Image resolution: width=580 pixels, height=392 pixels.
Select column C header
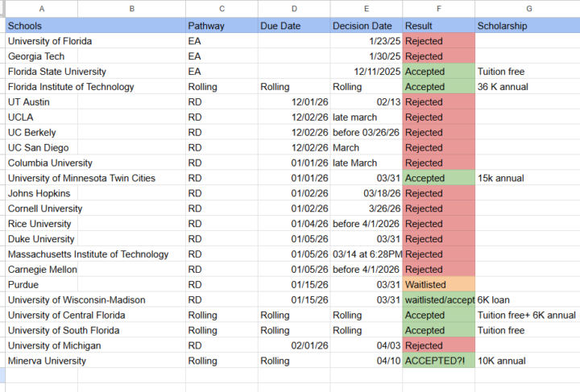tap(222, 9)
